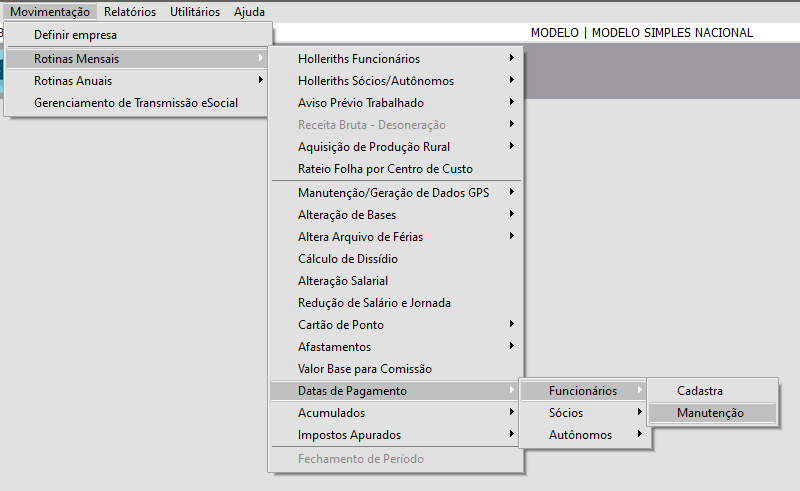The width and height of the screenshot is (800, 491).
Task: Open Autônomos payment dates submenu
Action: coord(580,435)
